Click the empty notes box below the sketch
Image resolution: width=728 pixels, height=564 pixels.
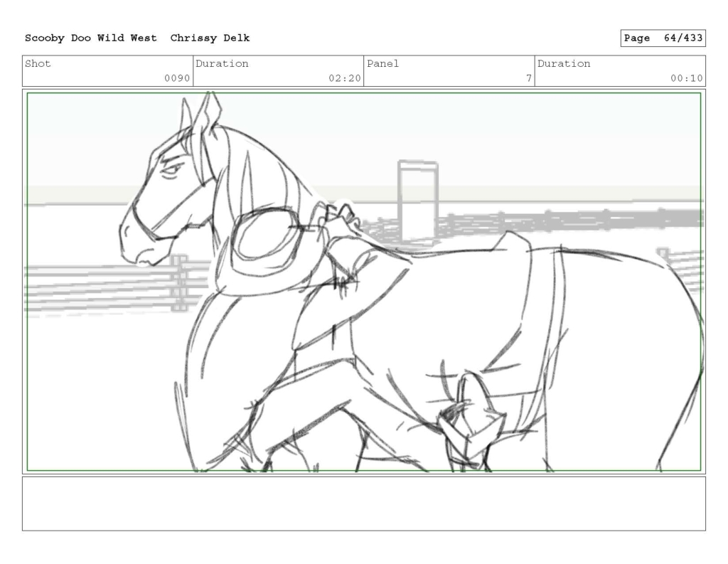(x=364, y=504)
